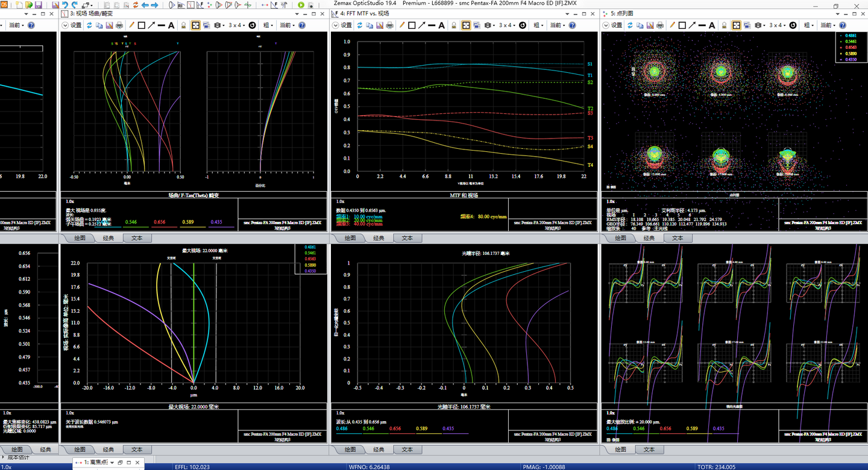Save the field curvature plot from window 3 toolbar
The image size is (868, 470).
point(109,25)
